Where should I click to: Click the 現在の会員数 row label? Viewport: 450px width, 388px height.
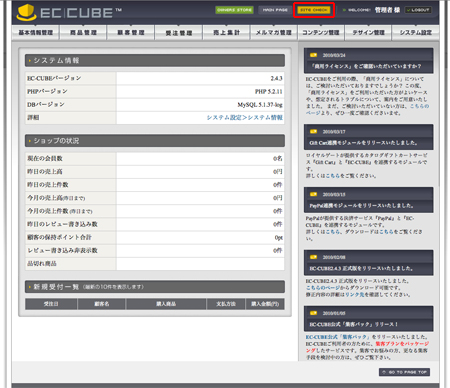(x=45, y=159)
